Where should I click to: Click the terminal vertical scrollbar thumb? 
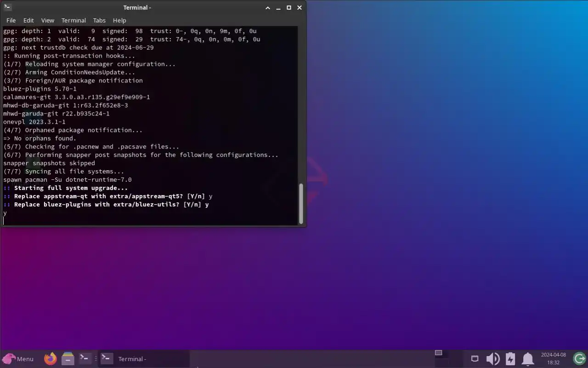(301, 203)
